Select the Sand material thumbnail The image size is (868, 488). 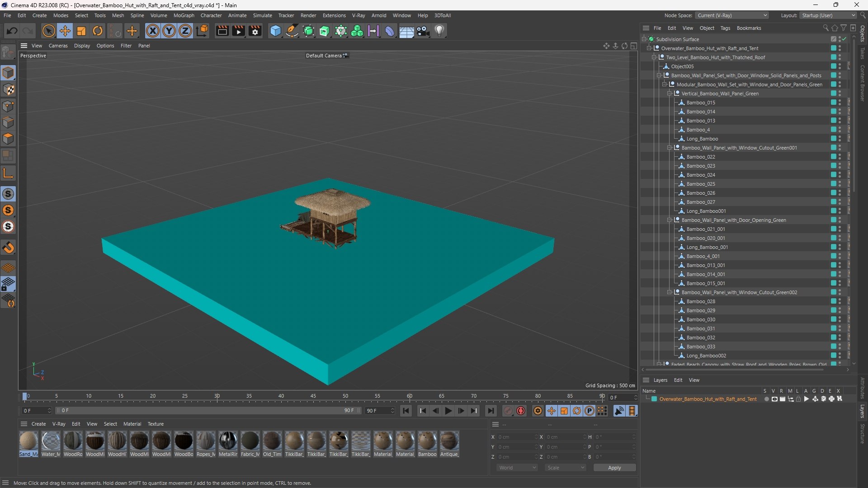click(x=28, y=444)
